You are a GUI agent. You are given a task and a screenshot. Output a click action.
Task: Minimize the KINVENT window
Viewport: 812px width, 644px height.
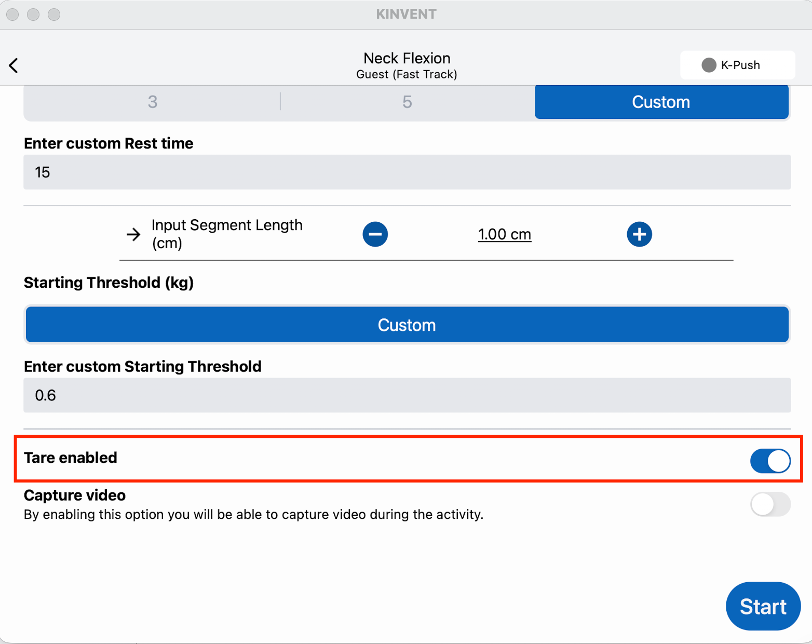[33, 15]
